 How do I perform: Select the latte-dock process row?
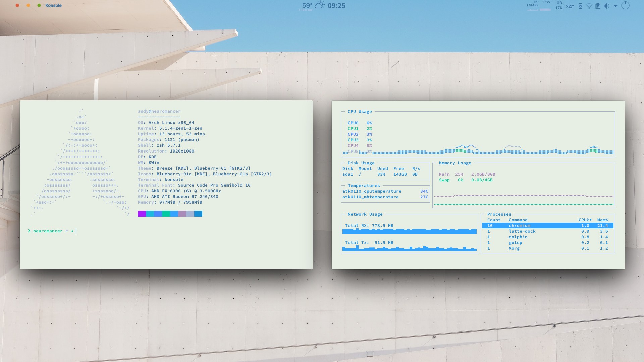547,231
